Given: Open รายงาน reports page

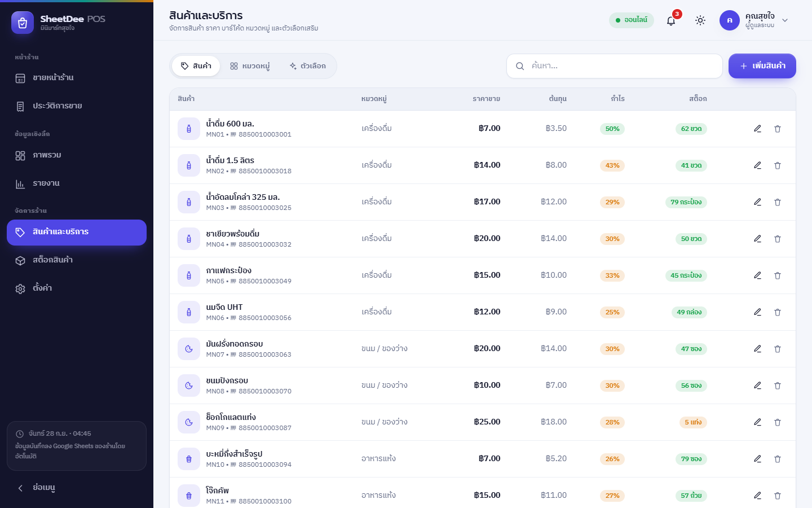Looking at the screenshot, I should click(77, 183).
